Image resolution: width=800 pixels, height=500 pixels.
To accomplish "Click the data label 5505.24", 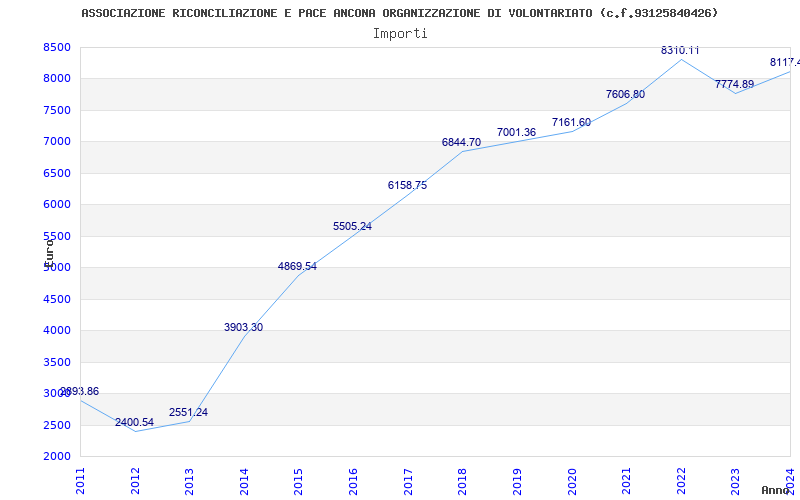I will (x=353, y=227).
